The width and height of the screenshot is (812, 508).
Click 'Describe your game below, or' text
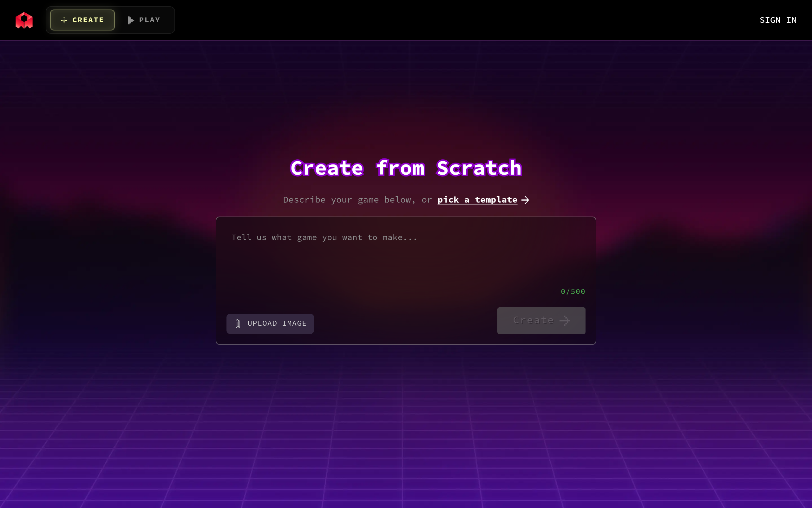(x=357, y=200)
